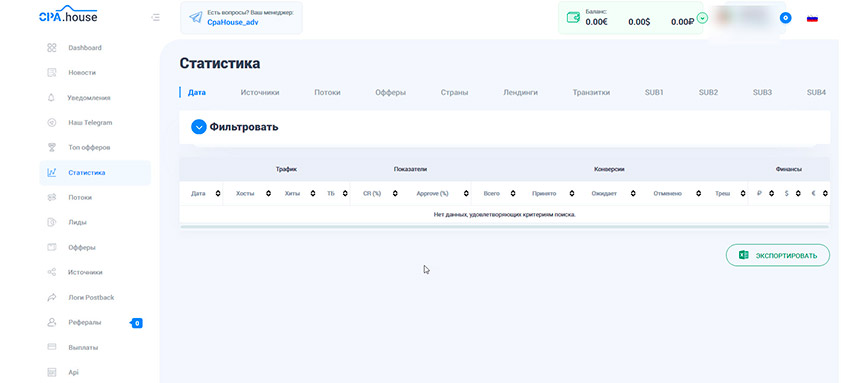Image resolution: width=864 pixels, height=383 pixels.
Task: Click the 'Нет данных' empty table message
Action: 505,214
